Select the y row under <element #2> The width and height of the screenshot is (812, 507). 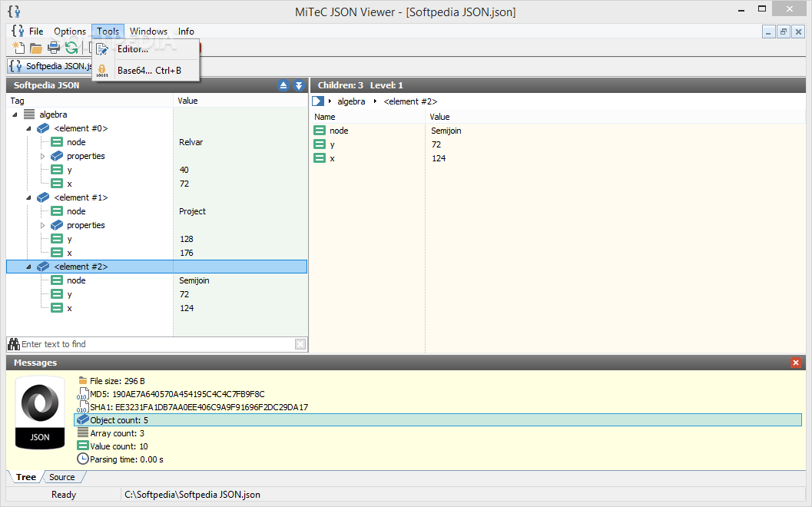pos(157,294)
